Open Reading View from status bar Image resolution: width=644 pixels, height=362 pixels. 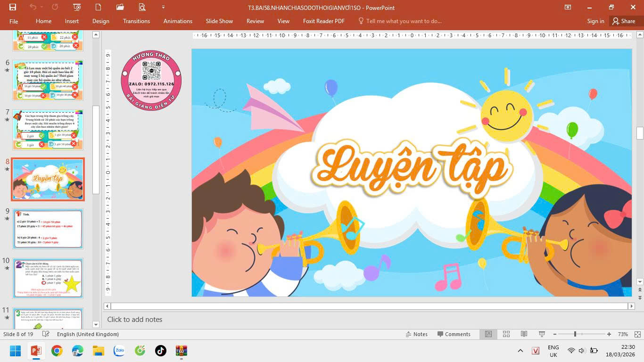[x=524, y=334]
